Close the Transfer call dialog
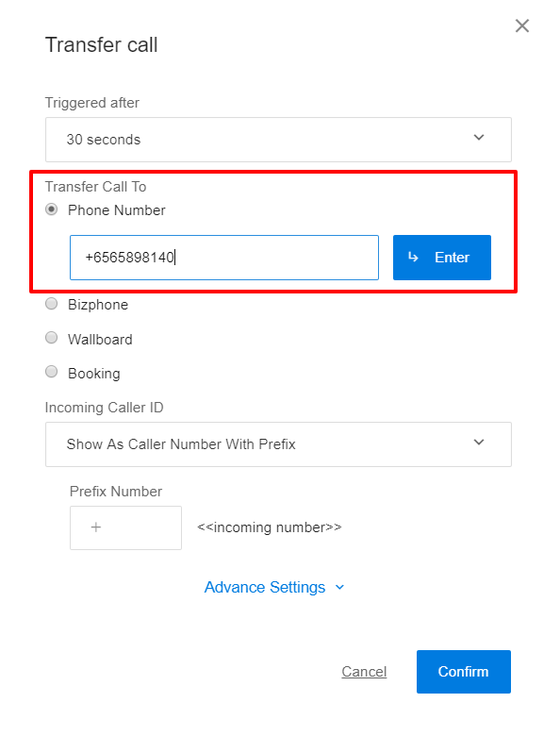This screenshot has width=560, height=736. 521,25
